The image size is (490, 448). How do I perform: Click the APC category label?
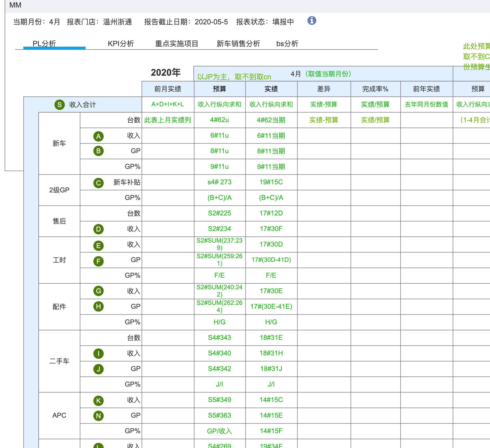click(x=59, y=416)
